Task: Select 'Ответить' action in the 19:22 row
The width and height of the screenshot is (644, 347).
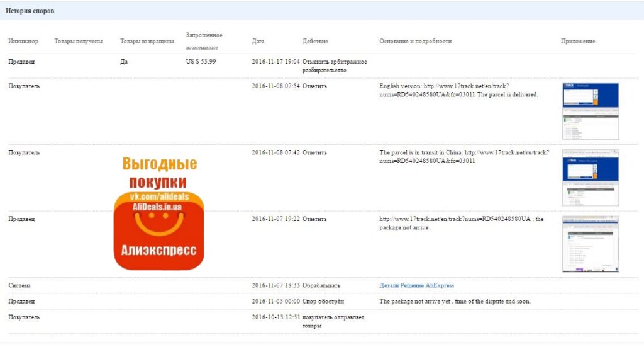Action: point(314,219)
